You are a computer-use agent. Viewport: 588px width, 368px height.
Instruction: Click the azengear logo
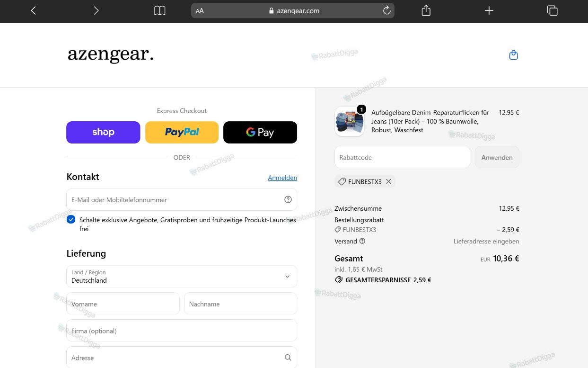111,55
